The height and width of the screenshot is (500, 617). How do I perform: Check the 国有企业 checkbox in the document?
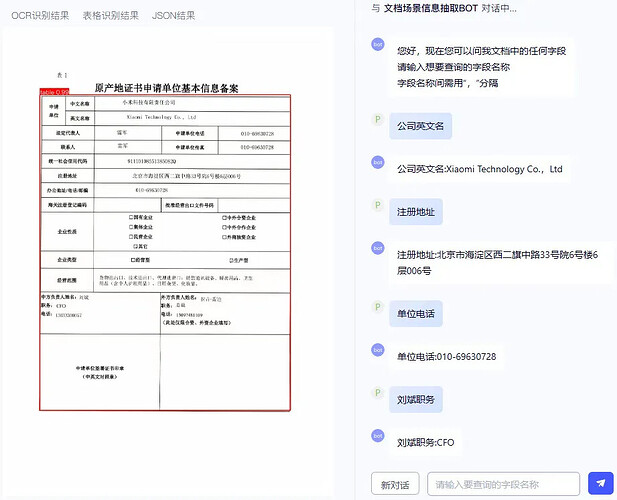click(131, 217)
